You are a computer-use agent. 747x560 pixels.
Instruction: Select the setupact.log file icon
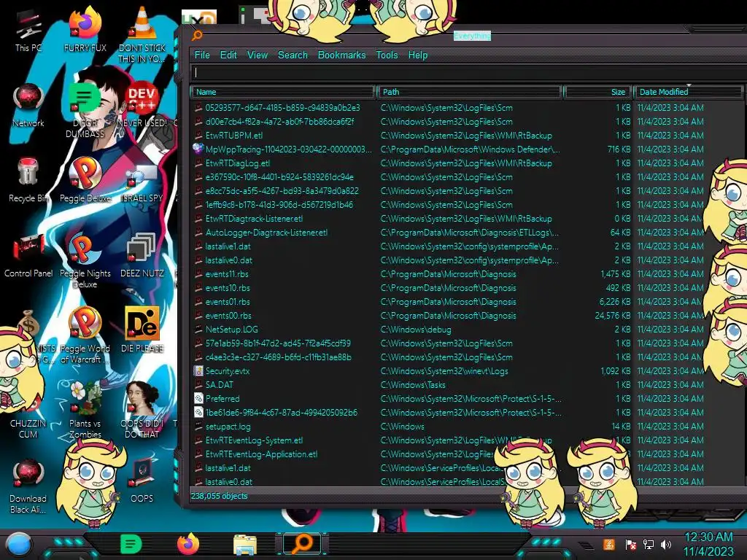click(x=198, y=426)
